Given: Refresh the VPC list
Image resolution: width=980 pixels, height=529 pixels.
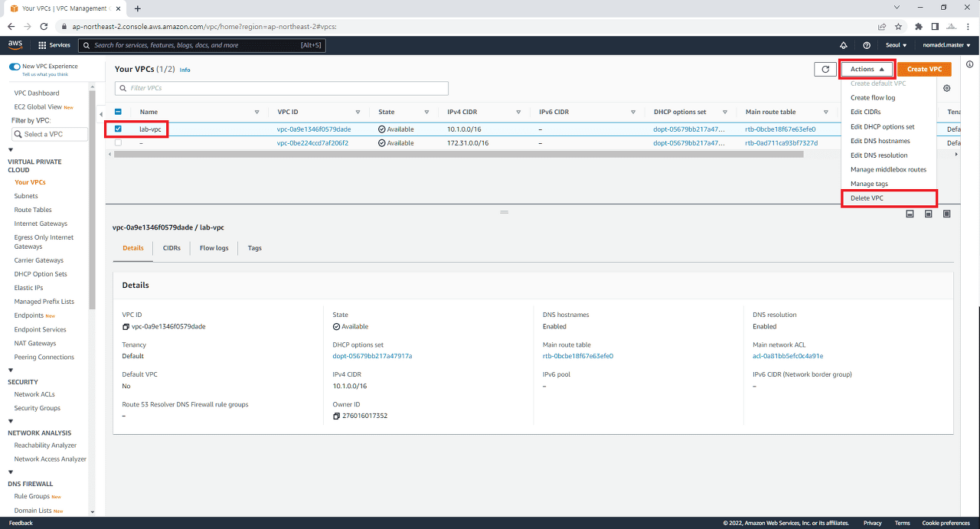Looking at the screenshot, I should point(825,69).
